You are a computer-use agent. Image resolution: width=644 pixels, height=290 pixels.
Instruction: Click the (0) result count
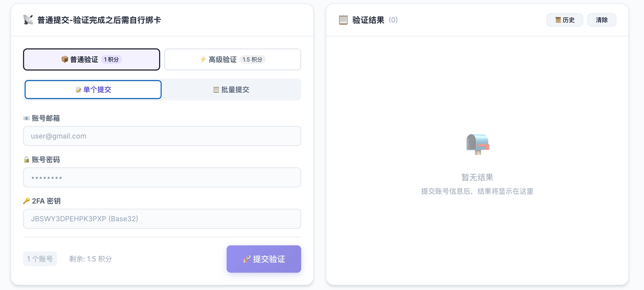393,20
